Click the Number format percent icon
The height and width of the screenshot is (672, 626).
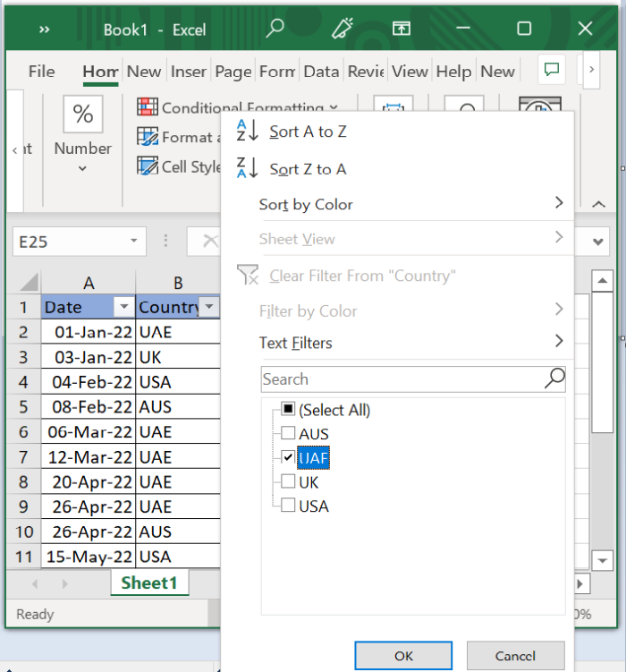[x=82, y=115]
